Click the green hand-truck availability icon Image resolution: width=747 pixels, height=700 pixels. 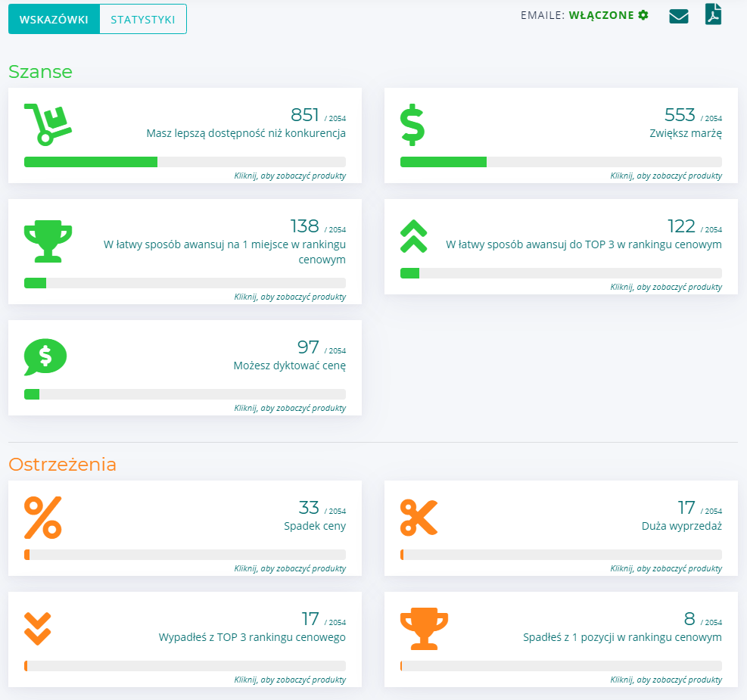coord(47,124)
